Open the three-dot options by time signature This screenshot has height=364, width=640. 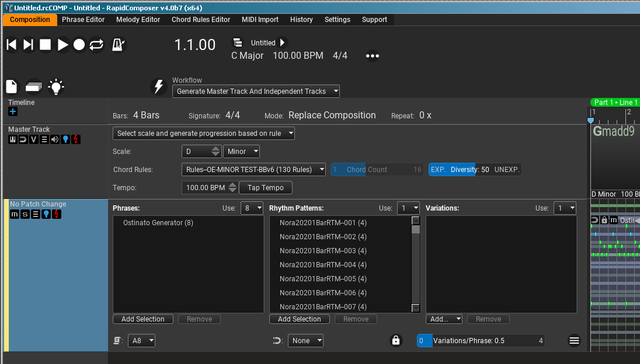tap(372, 56)
